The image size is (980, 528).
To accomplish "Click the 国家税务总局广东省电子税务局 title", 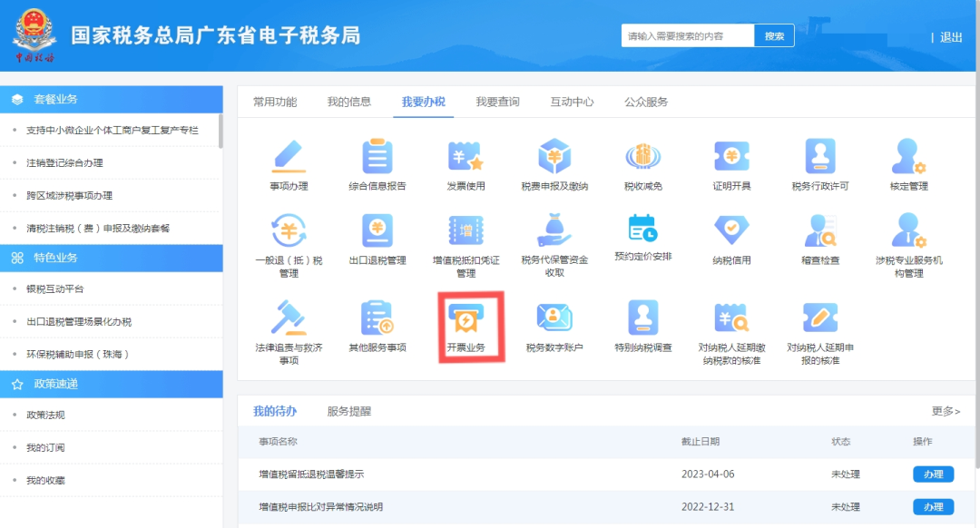I will point(216,35).
